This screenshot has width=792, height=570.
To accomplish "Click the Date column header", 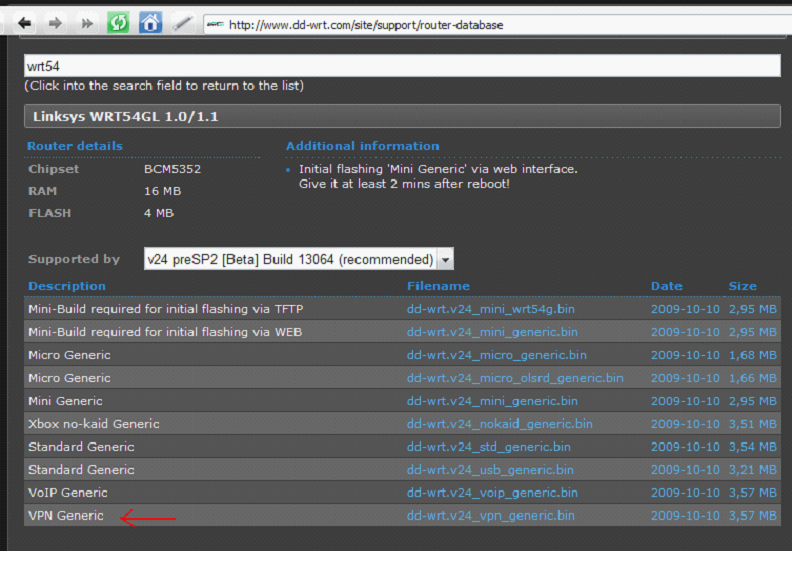I will [666, 286].
